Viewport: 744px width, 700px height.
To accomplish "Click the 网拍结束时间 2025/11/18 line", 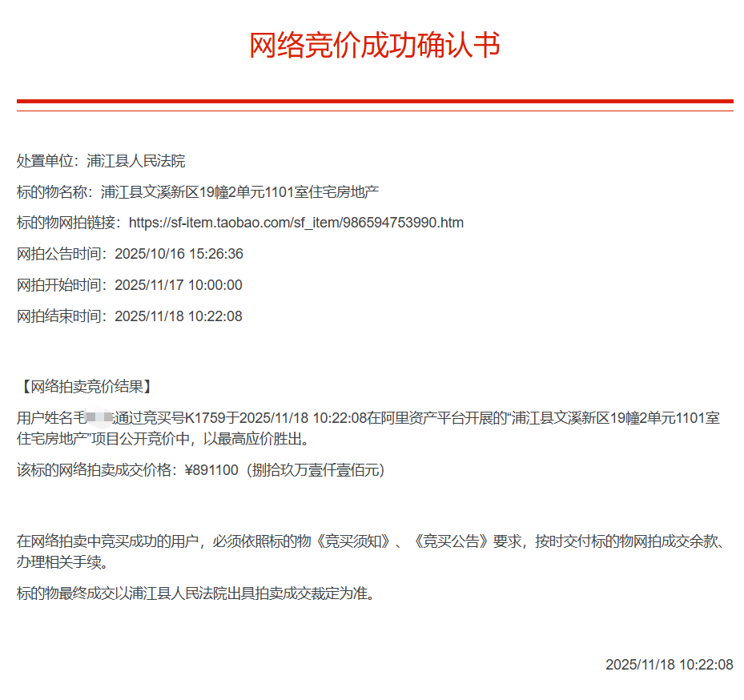I will pos(129,316).
